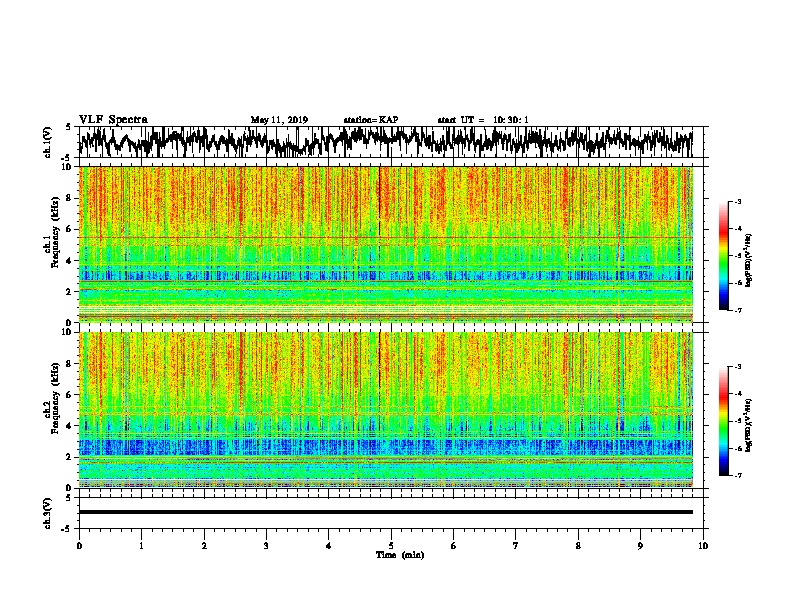Click the ch.1 "Frequency (kHz)" axis label

pos(55,233)
